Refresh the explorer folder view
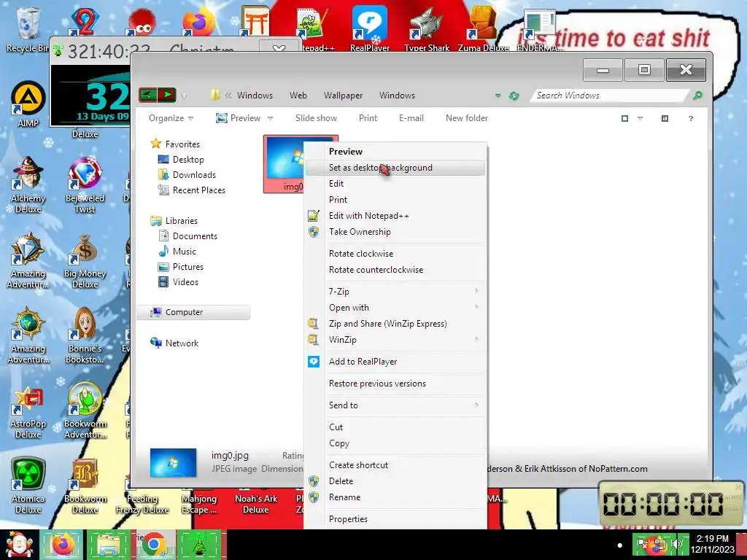 tap(514, 96)
